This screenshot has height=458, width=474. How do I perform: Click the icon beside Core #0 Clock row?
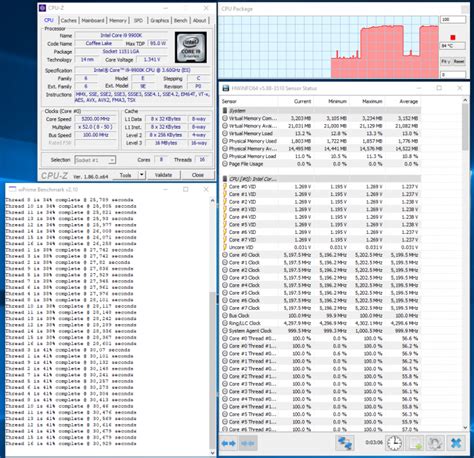tap(225, 255)
